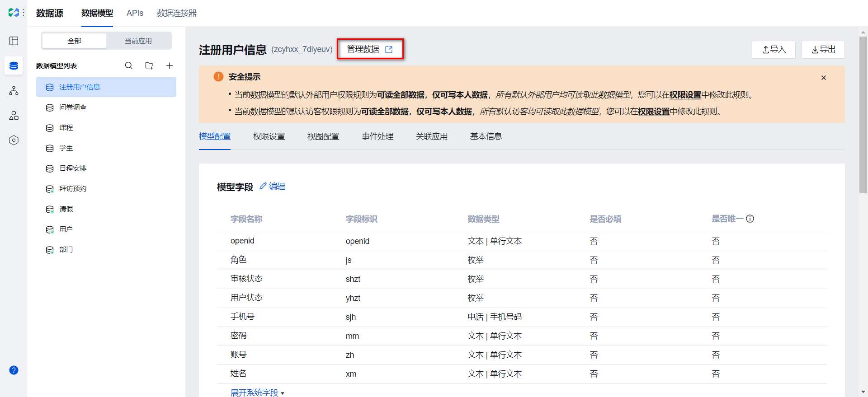
Task: Open the hexagon settings icon in sidebar
Action: click(x=14, y=140)
